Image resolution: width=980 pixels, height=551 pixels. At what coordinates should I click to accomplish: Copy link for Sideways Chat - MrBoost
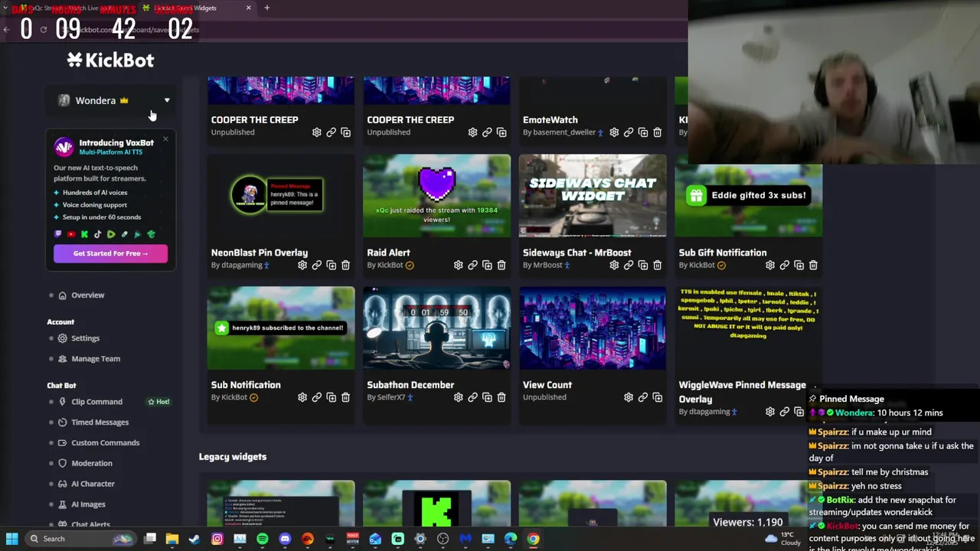pyautogui.click(x=629, y=265)
